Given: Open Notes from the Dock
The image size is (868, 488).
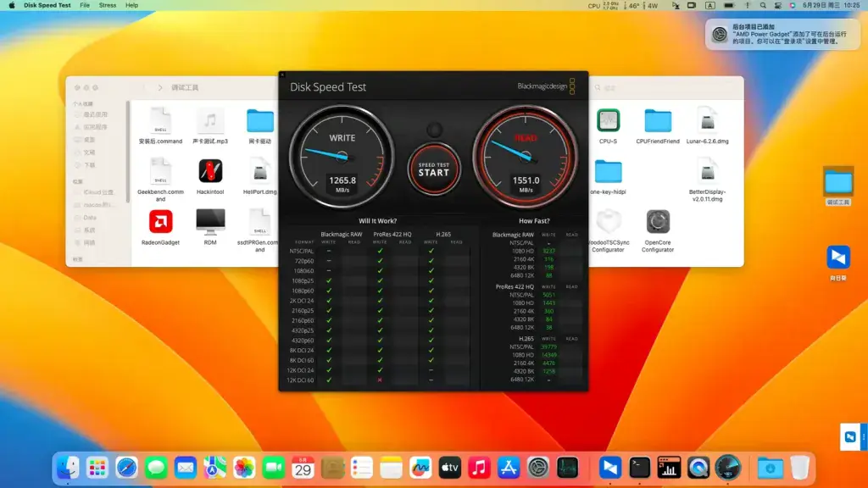Looking at the screenshot, I should point(392,468).
